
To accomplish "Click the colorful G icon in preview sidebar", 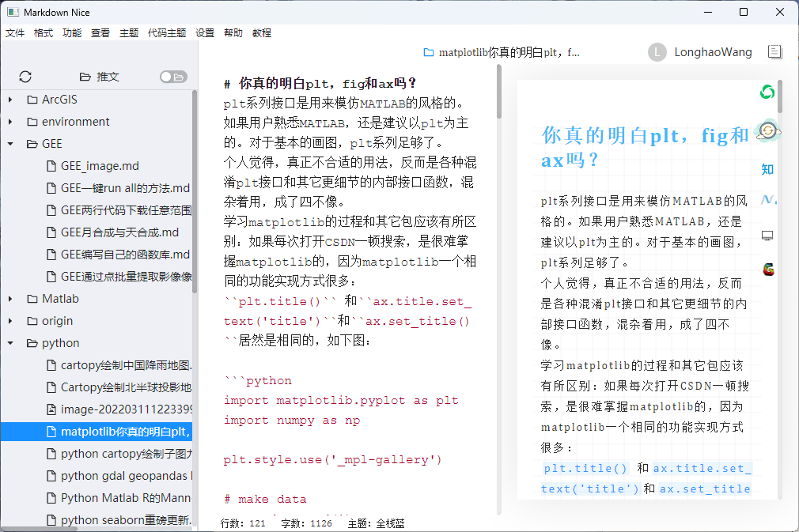I will pos(768,270).
